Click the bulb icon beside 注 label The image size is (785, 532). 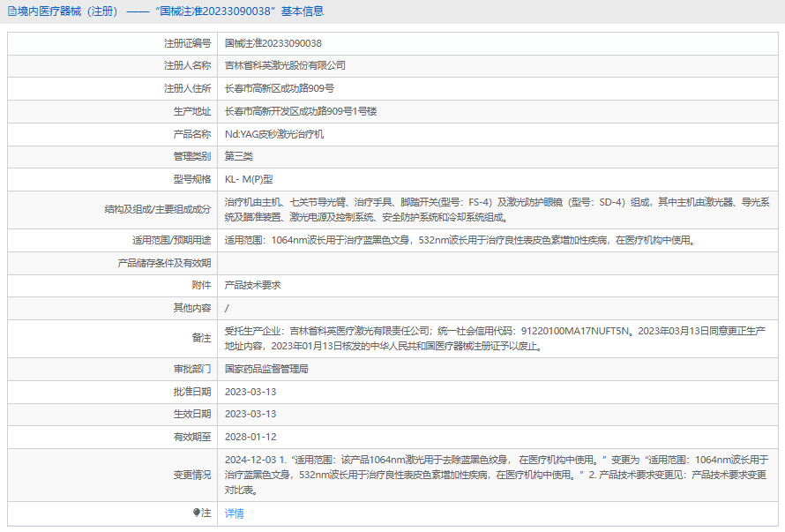197,513
